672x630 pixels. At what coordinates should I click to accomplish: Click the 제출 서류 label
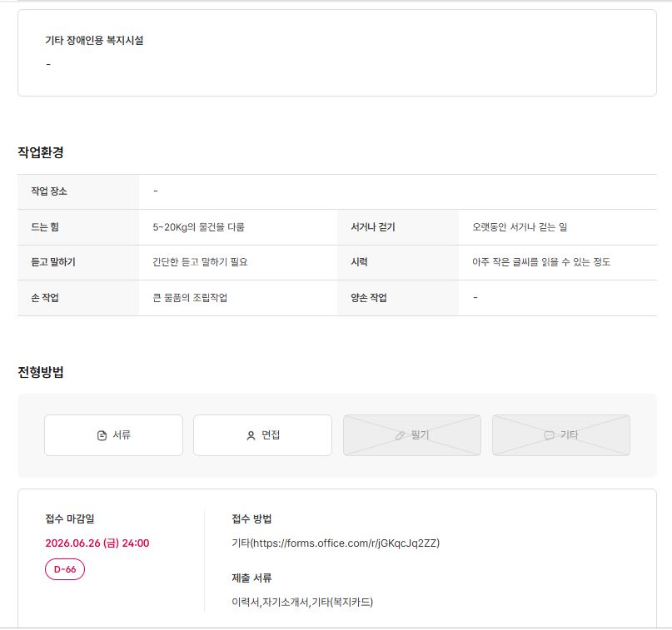click(x=251, y=578)
